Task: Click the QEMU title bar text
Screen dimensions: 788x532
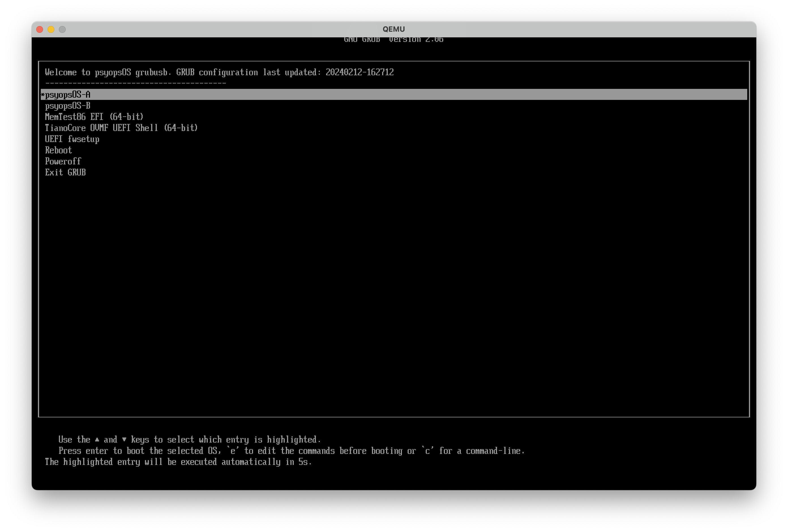Action: [394, 29]
